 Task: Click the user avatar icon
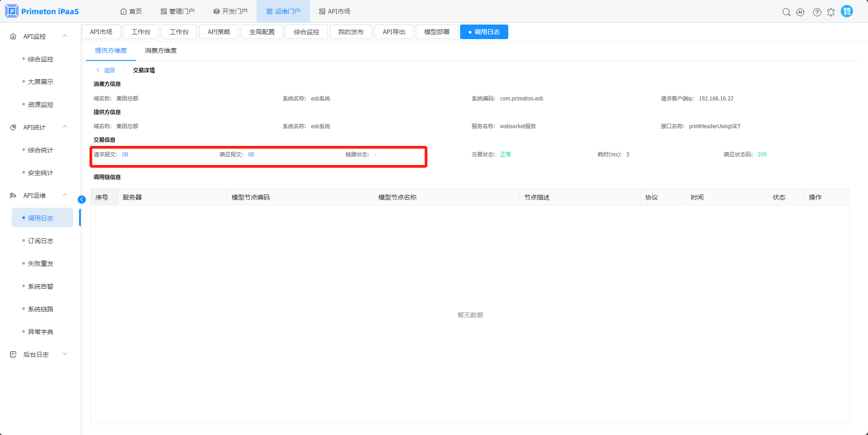(x=847, y=11)
